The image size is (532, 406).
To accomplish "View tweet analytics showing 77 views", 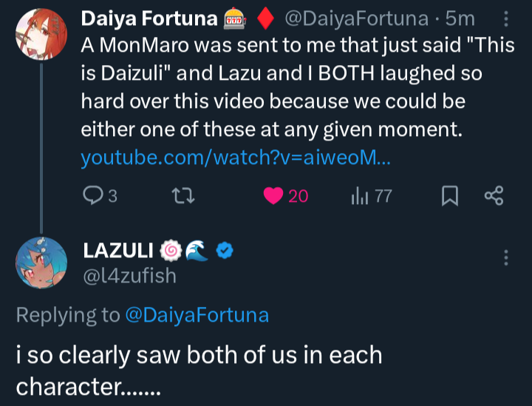I will coord(360,196).
